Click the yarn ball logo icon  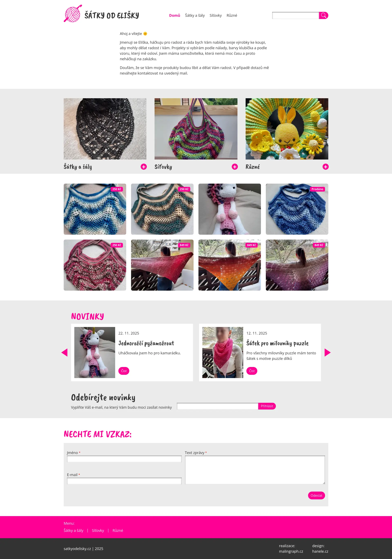click(73, 14)
